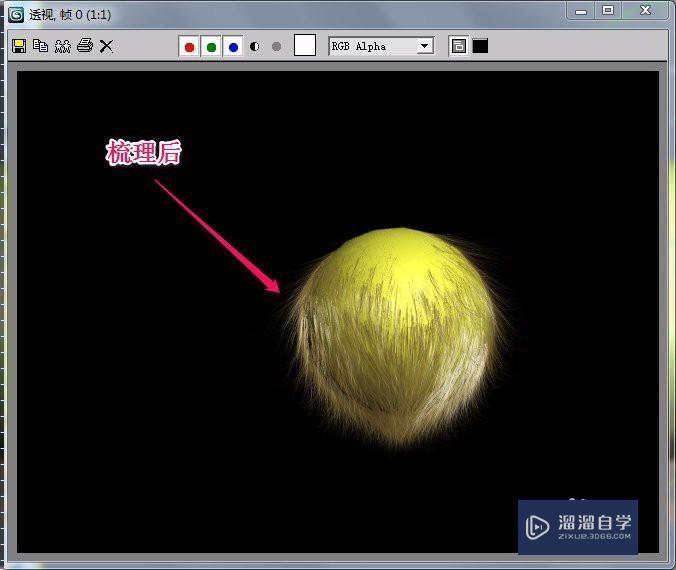Viewport: 676px width, 570px height.
Task: Enable monochrome display gray dot
Action: 277,47
